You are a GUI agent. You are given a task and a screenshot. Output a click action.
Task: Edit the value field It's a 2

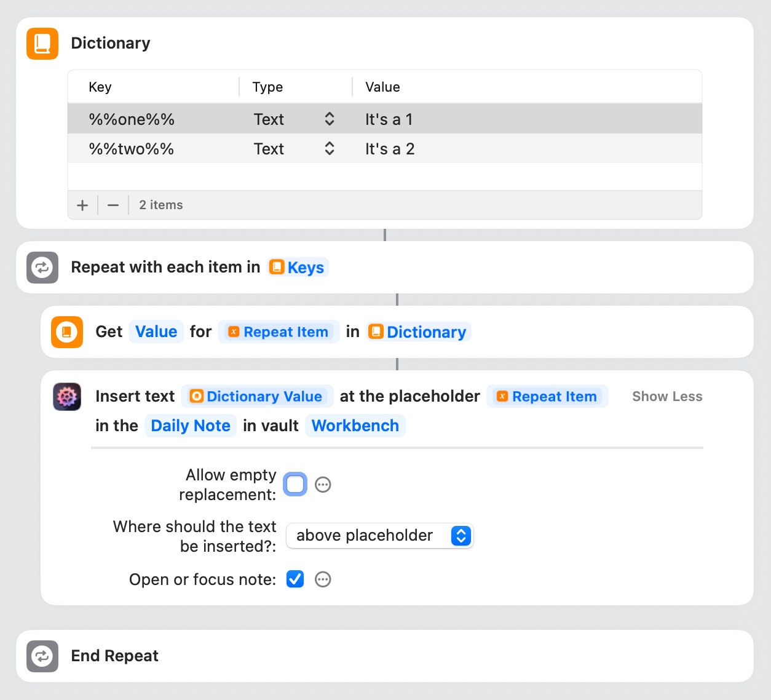click(x=390, y=149)
